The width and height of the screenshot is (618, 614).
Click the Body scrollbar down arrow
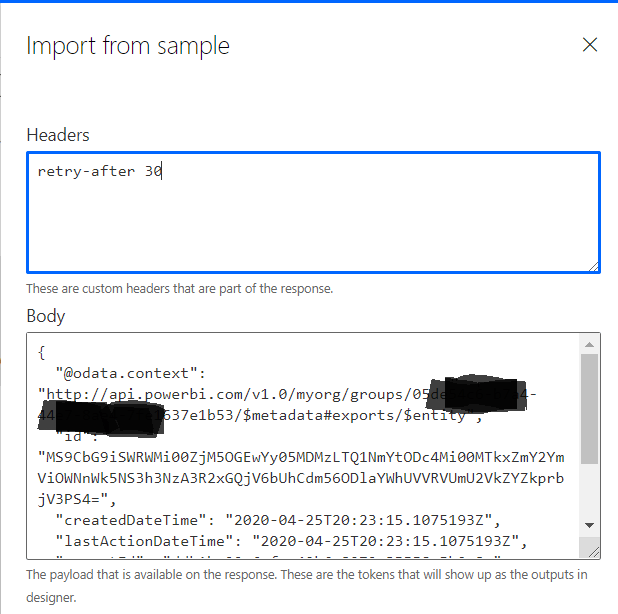590,525
